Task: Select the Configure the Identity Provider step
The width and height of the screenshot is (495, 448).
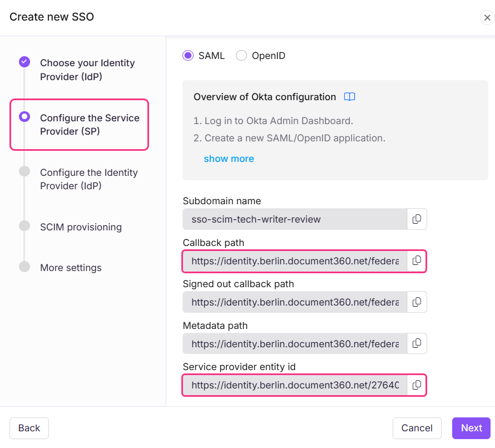Action: point(89,179)
